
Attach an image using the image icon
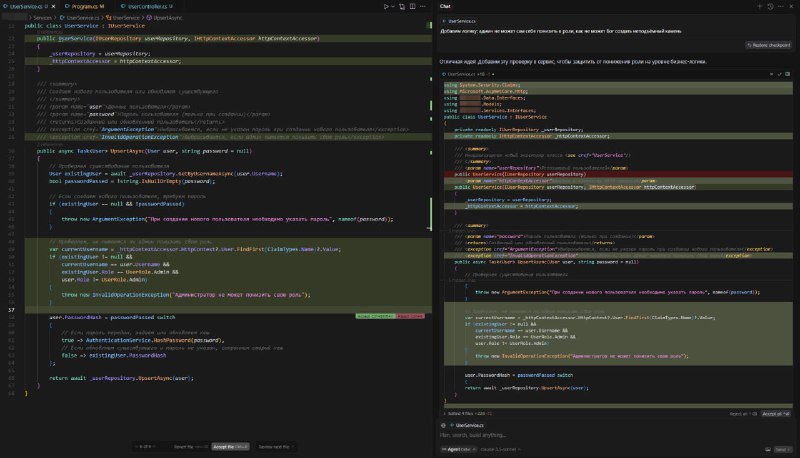[x=768, y=449]
